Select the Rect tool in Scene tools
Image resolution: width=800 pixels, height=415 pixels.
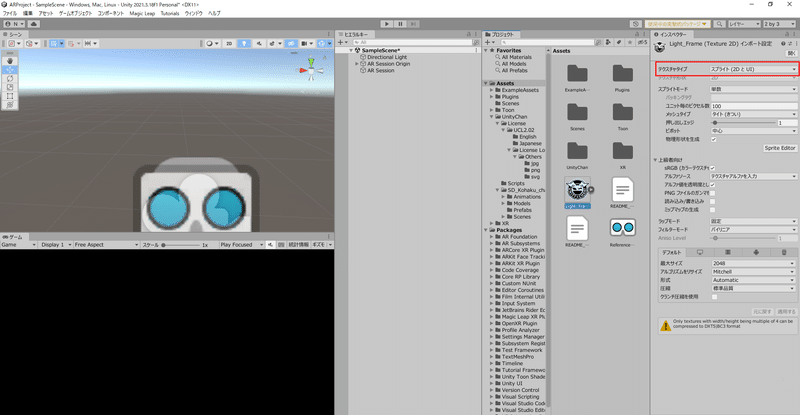coord(10,95)
